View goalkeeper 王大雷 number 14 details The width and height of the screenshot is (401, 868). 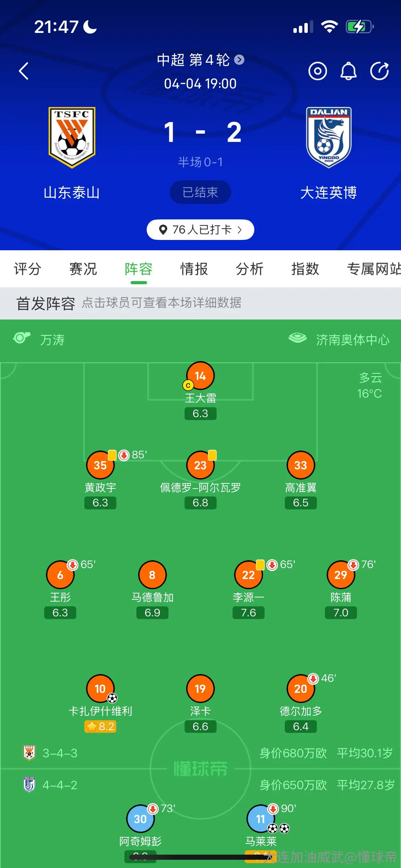[200, 375]
